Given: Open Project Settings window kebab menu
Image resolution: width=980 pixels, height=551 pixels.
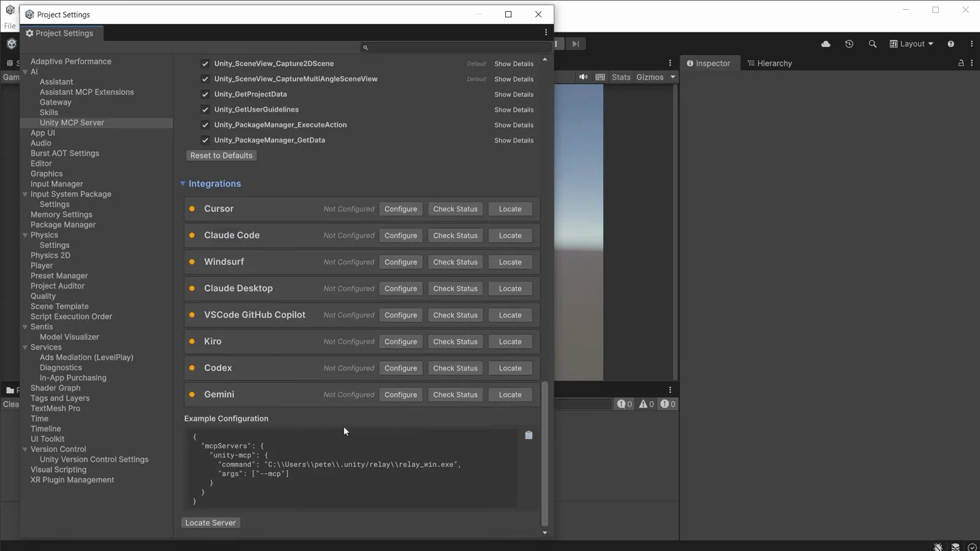Looking at the screenshot, I should pos(546,32).
